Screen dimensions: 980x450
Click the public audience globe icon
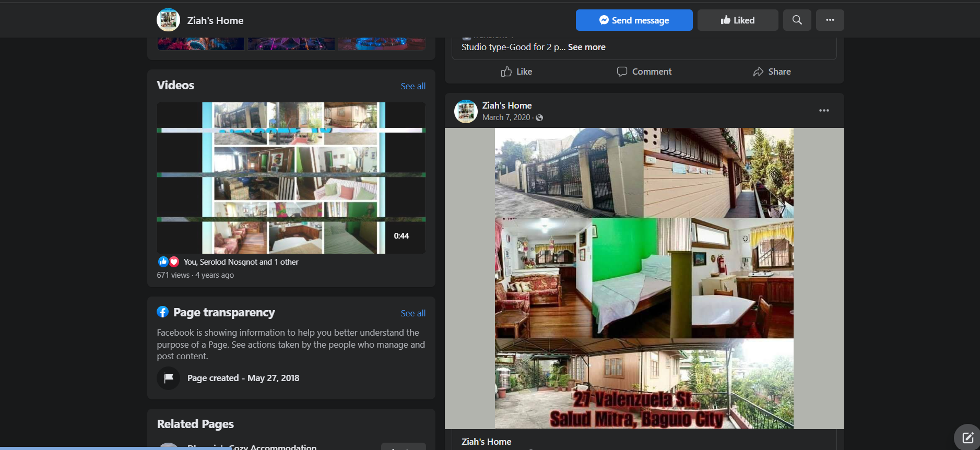click(539, 118)
